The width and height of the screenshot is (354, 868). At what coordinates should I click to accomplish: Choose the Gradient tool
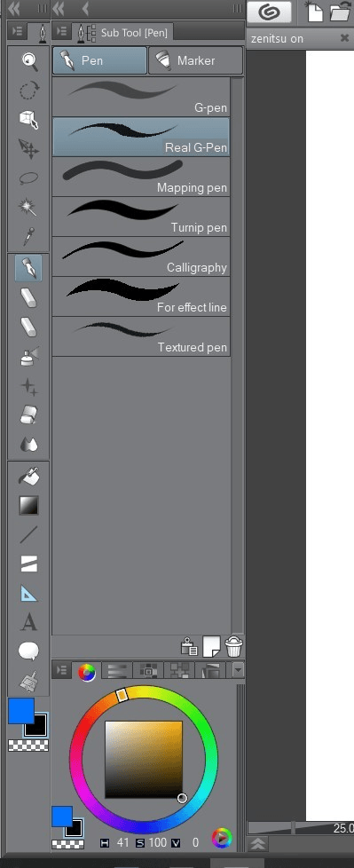click(28, 505)
